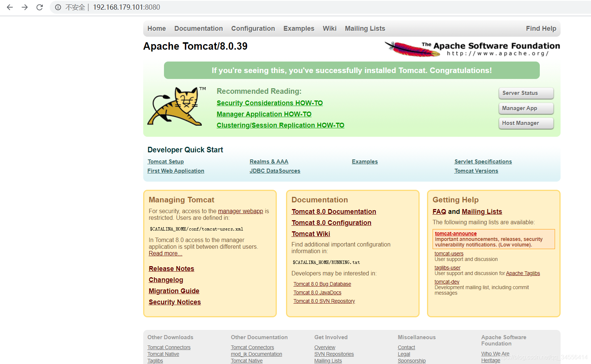Open Security Considerations HOW-TO link
This screenshot has height=364, width=591.
pyautogui.click(x=270, y=103)
